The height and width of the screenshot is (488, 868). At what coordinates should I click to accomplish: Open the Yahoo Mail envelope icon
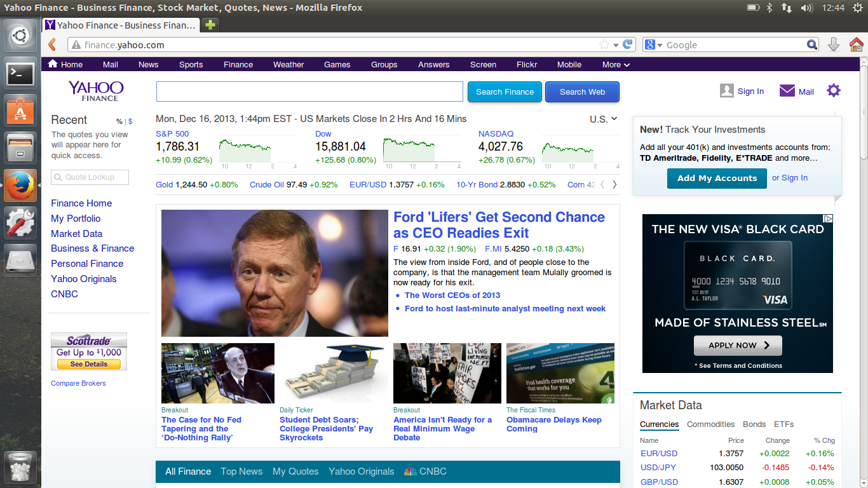(787, 91)
